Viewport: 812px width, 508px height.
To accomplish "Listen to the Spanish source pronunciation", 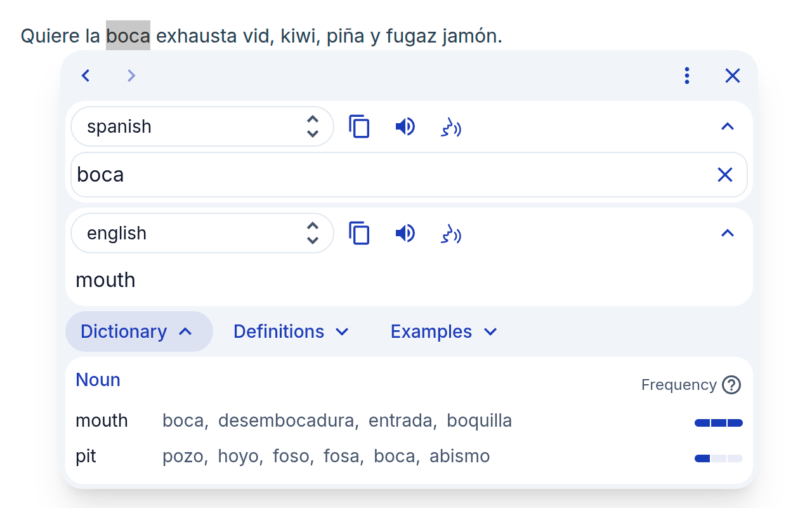I will pyautogui.click(x=405, y=126).
